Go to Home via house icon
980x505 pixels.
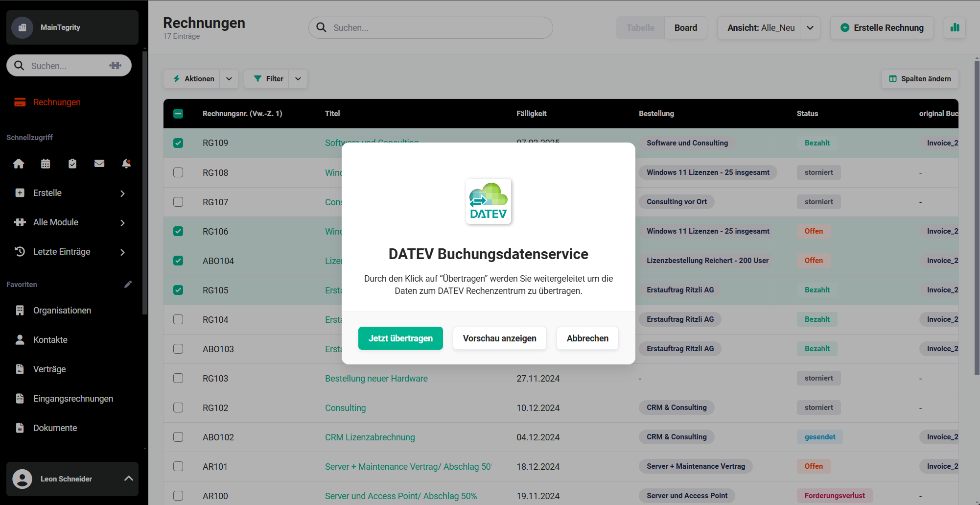[19, 164]
